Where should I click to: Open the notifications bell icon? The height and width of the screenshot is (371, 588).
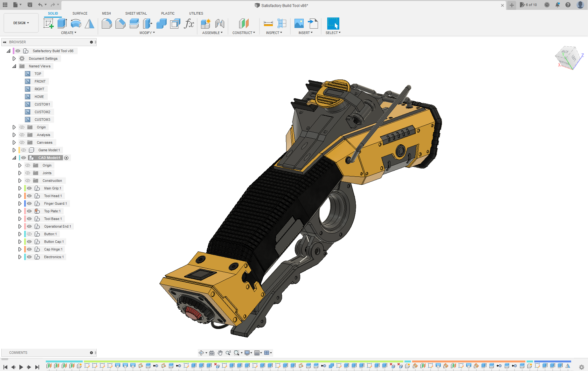557,5
